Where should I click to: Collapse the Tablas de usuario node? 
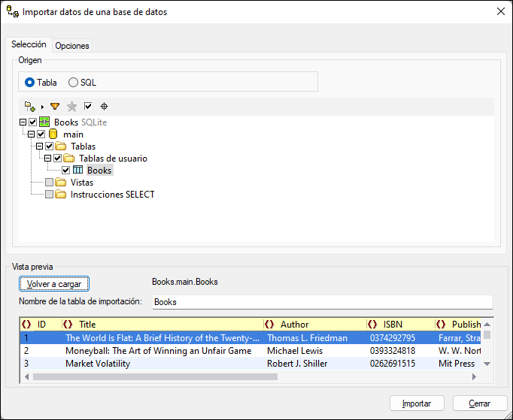[x=47, y=159]
